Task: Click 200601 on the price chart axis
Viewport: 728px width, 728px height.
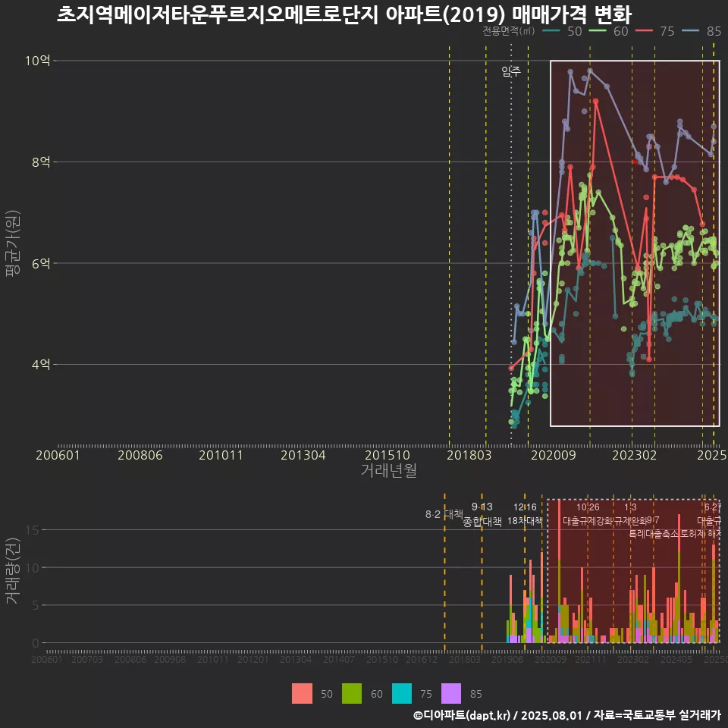Action: pyautogui.click(x=58, y=455)
